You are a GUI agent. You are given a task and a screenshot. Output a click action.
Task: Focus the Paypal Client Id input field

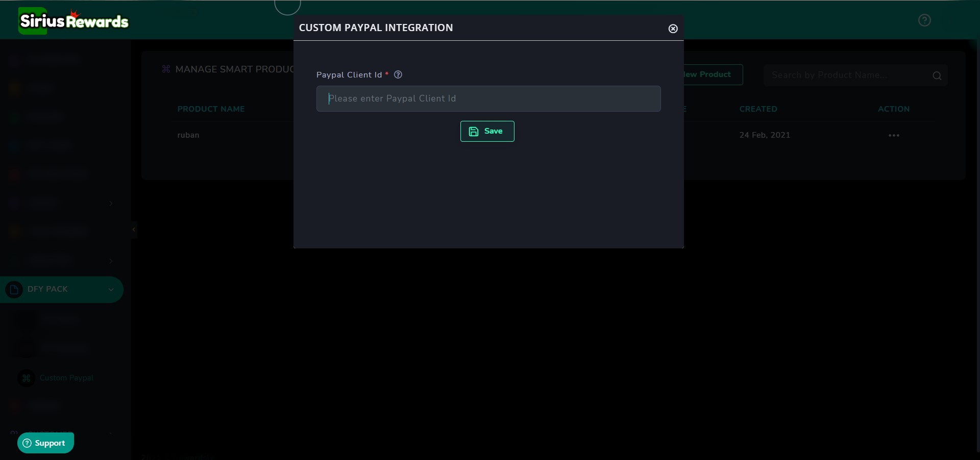[488, 98]
